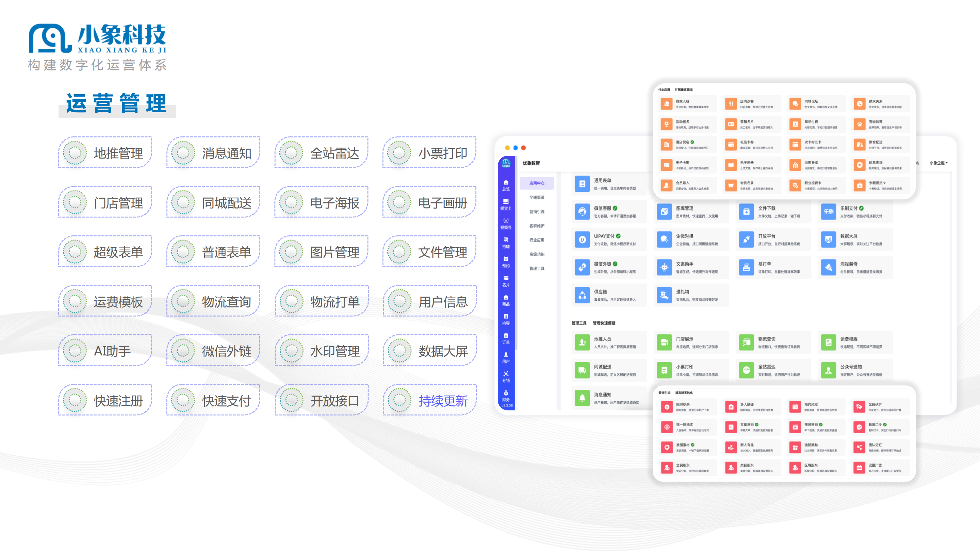980x551 pixels.
Task: Select 高级功能 in the side menu
Action: (537, 254)
